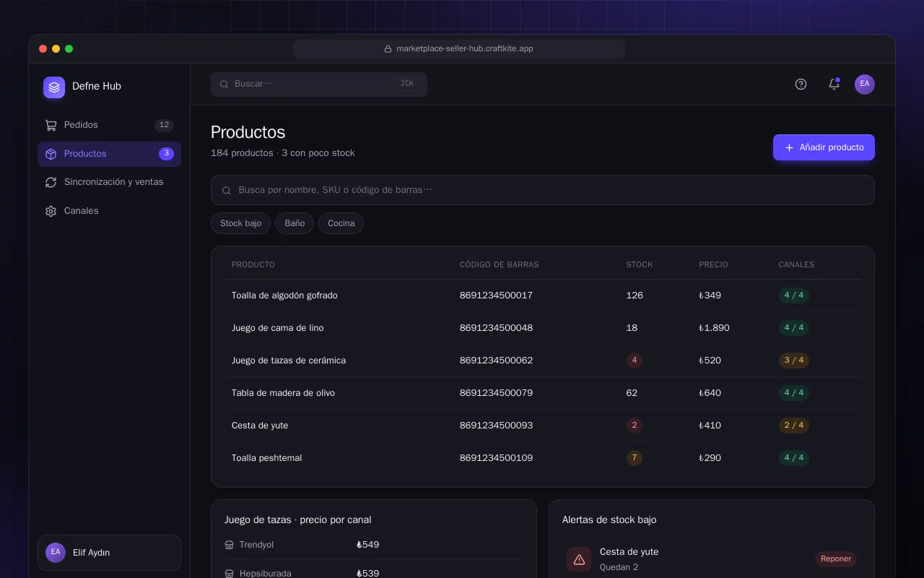Click barcode 8691234500062
This screenshot has height=578, width=924.
496,361
